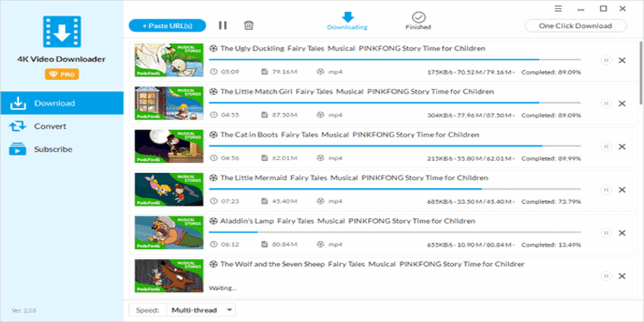
Task: Click The Little Match Girl thumbnail
Action: tap(169, 103)
